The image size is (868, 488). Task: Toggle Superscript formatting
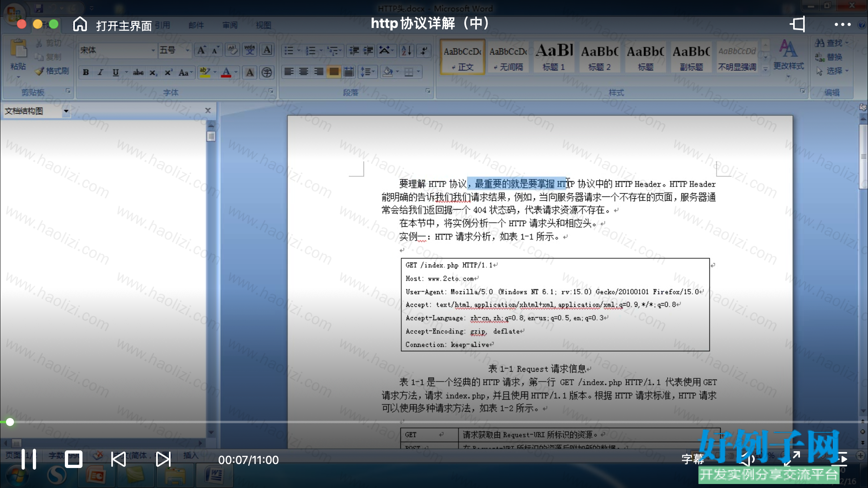[x=169, y=72]
